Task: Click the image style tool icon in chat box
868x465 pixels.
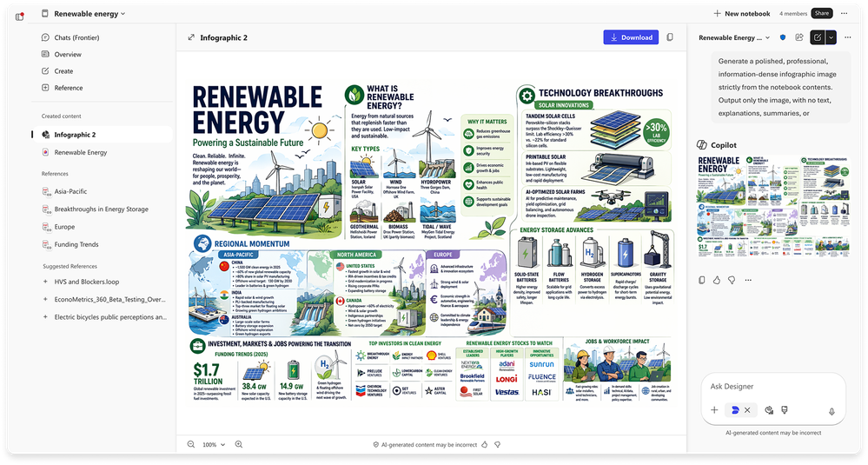Action: (769, 410)
